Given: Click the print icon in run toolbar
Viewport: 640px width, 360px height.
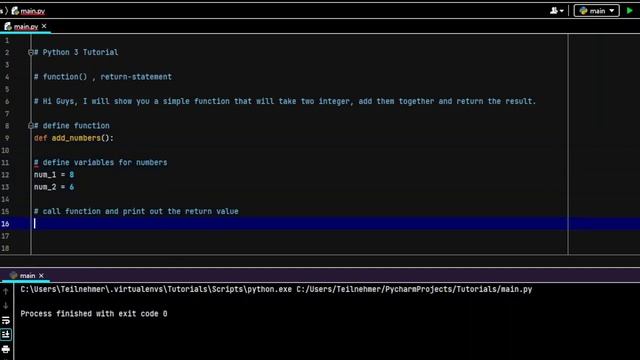Looking at the screenshot, I should (6, 349).
